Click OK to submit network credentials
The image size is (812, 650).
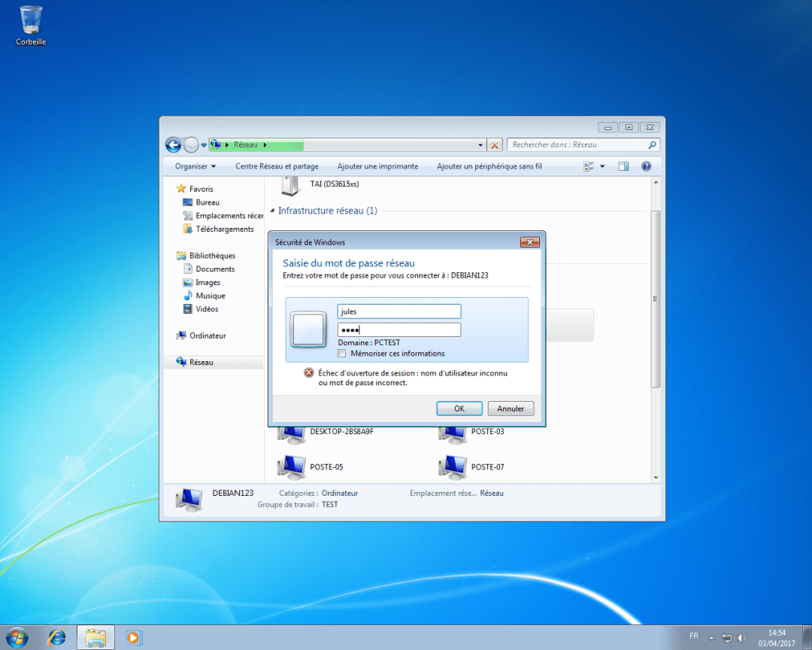pos(459,408)
